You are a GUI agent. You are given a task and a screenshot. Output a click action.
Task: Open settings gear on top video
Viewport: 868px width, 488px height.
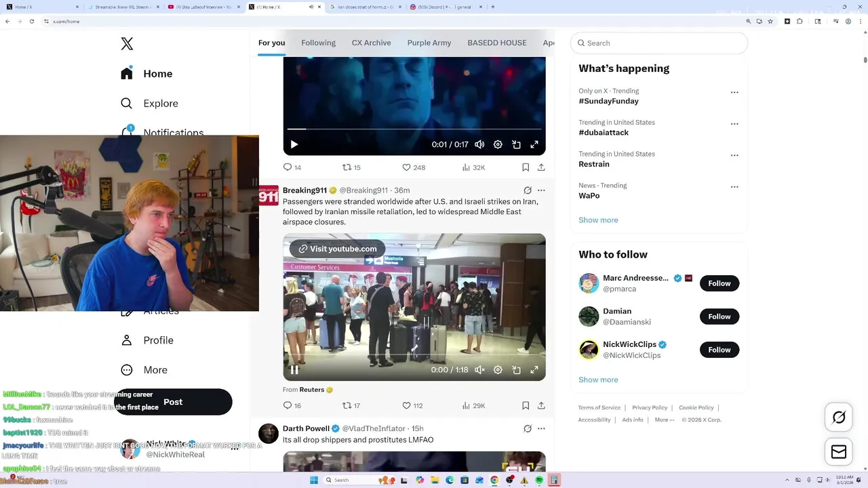coord(498,144)
